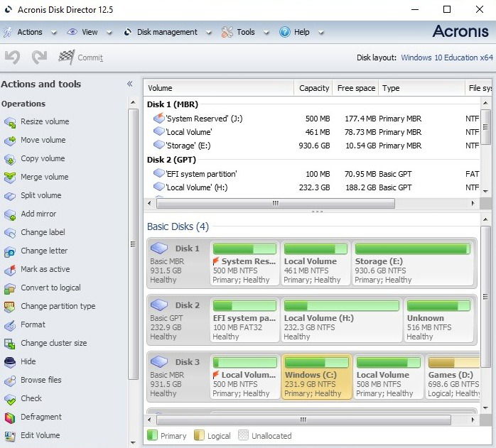Screen dimensions: 496x448
Task: Click the Change partition type icon
Action: [x=10, y=307]
